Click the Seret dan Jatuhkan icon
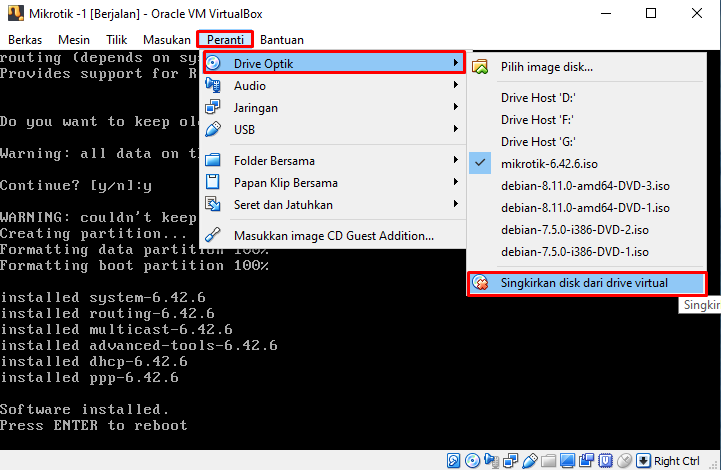721x470 pixels. pyautogui.click(x=213, y=204)
